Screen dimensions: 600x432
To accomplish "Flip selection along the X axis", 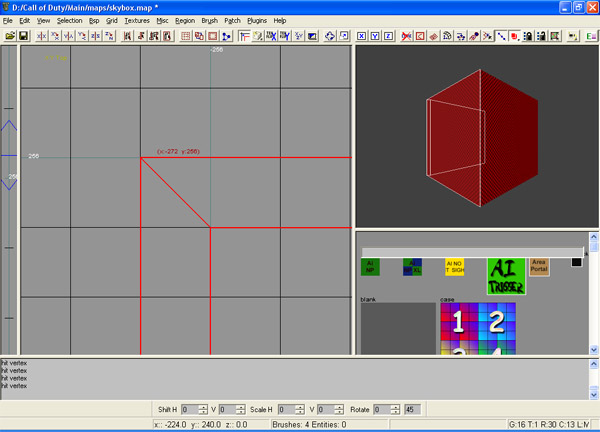I will point(41,36).
